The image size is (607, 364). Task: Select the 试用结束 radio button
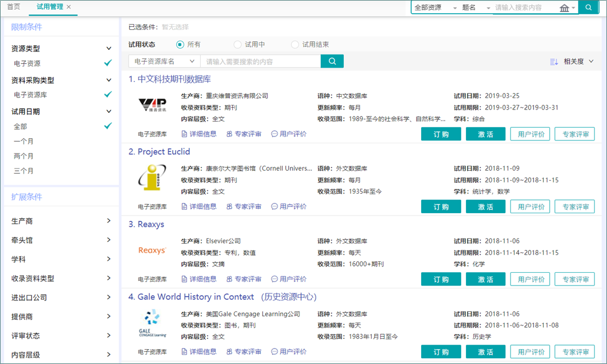click(x=295, y=45)
